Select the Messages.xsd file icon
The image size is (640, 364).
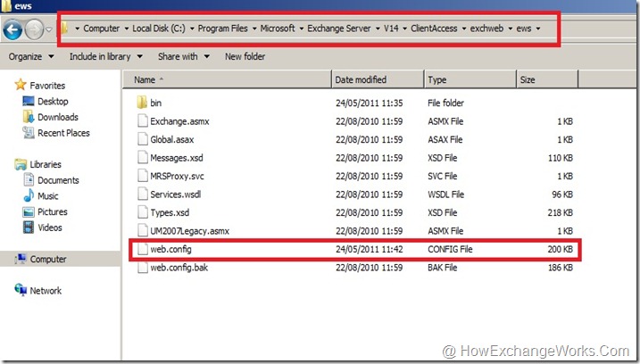(143, 158)
